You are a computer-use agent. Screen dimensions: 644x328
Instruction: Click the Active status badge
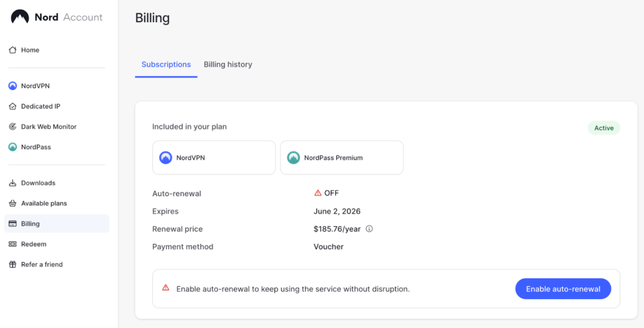[604, 128]
